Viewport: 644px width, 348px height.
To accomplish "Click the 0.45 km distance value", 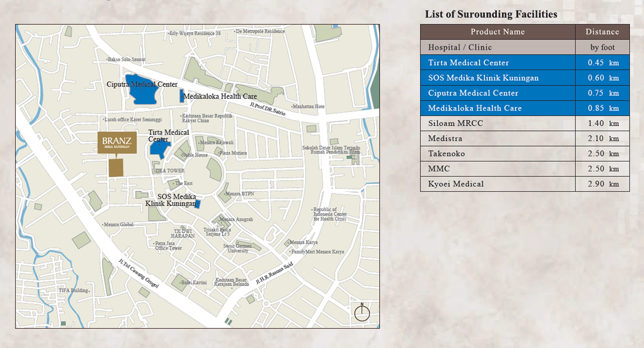I will coord(603,62).
